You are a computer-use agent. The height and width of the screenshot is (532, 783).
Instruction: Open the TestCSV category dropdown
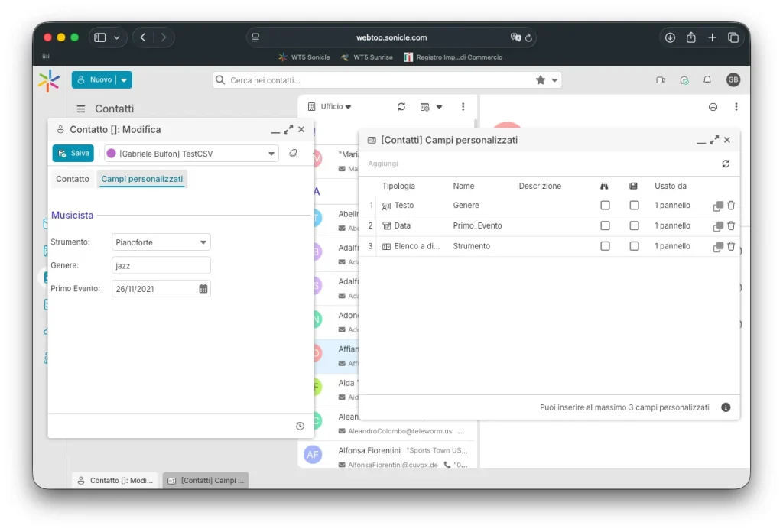click(271, 154)
